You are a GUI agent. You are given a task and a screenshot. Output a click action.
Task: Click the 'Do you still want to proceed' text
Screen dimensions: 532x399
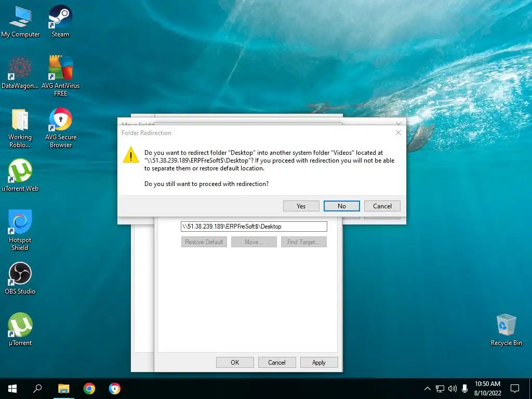coord(206,184)
